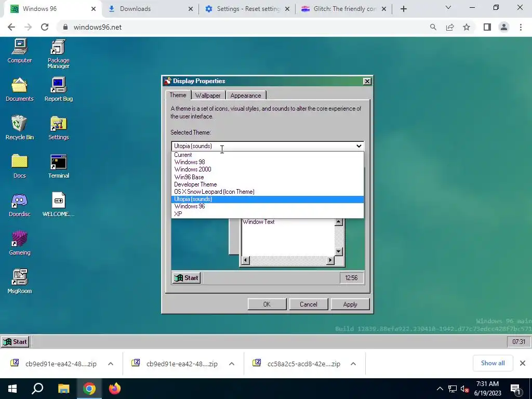The image size is (532, 399).
Task: Click Show all downloads
Action: 493,363
